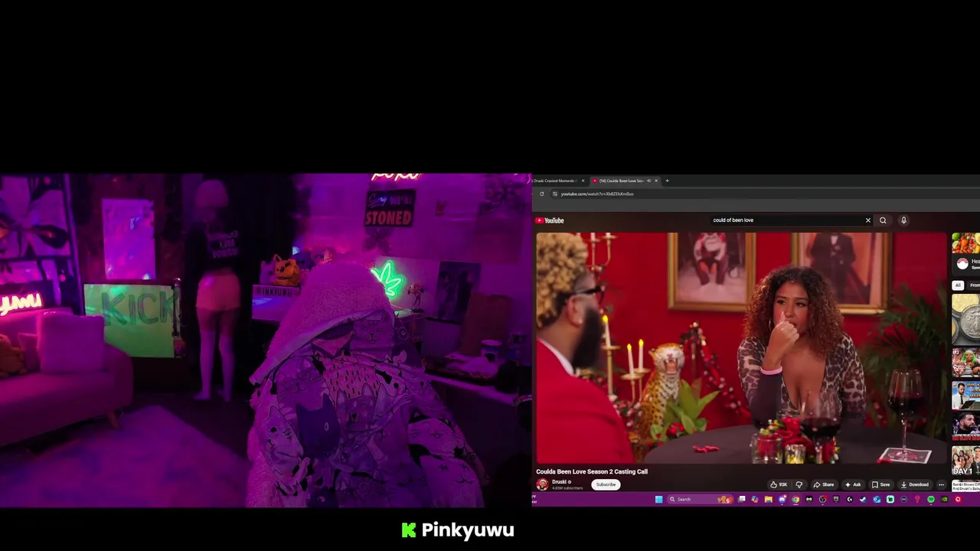Image resolution: width=980 pixels, height=551 pixels.
Task: Close the Coulda Been Love tab
Action: [656, 181]
